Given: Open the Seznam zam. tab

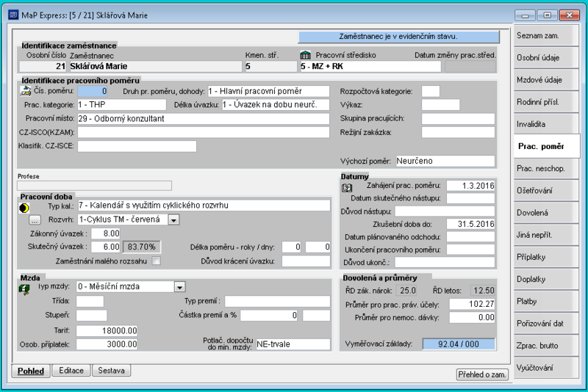Looking at the screenshot, I should (x=546, y=36).
